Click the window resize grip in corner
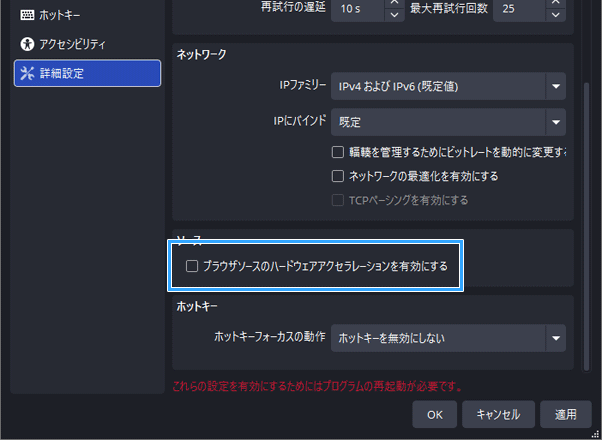This screenshot has height=440, width=602. pos(596,434)
